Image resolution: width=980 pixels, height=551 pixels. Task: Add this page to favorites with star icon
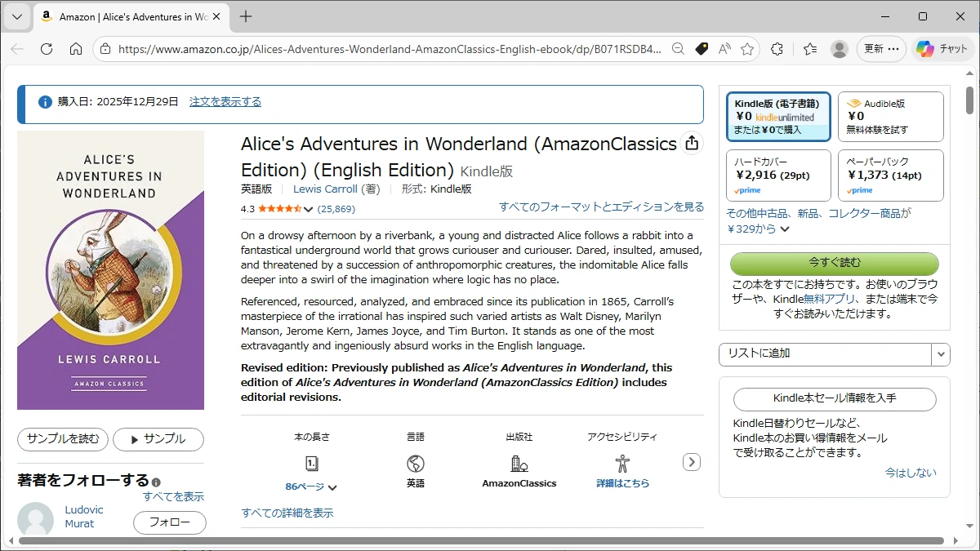coord(746,49)
